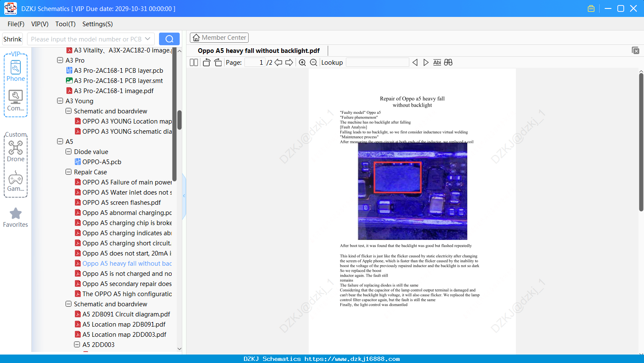Screen dimensions: 644x363
Task: Open Oppo A5 secondary repair file
Action: pyautogui.click(x=123, y=283)
